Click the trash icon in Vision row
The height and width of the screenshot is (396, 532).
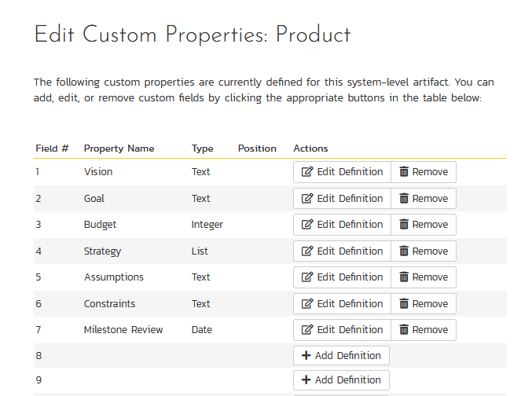coord(404,172)
